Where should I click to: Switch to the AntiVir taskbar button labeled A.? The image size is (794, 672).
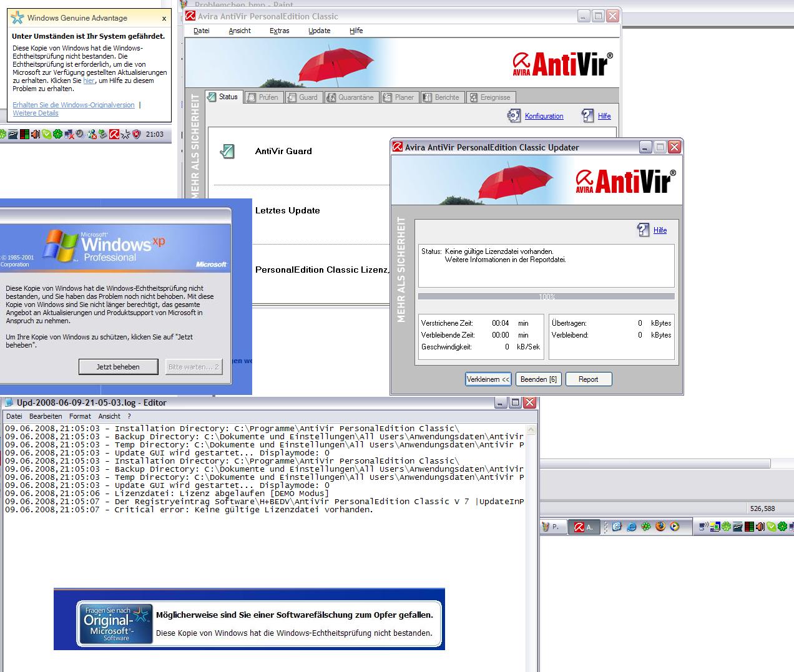click(584, 527)
